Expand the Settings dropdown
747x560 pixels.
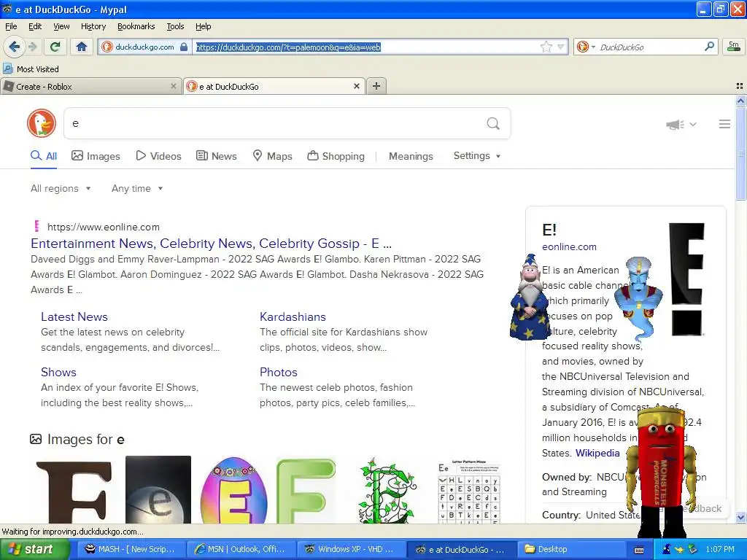[477, 156]
